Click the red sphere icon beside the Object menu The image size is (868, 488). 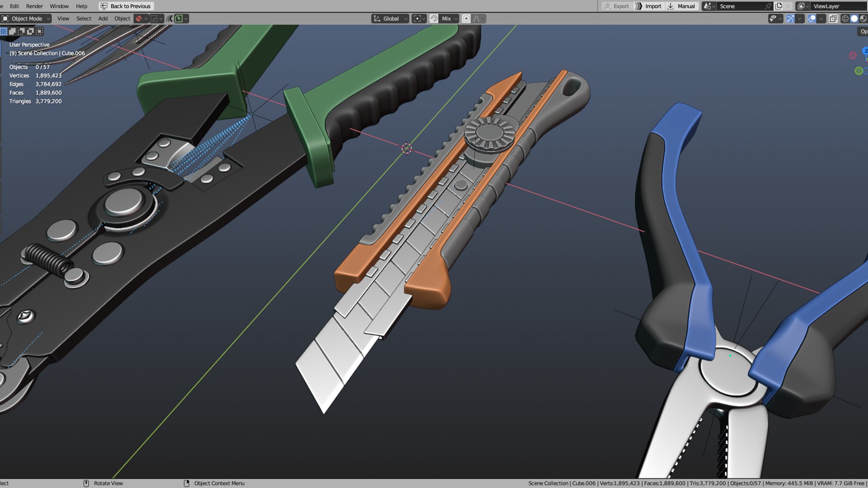click(x=139, y=19)
